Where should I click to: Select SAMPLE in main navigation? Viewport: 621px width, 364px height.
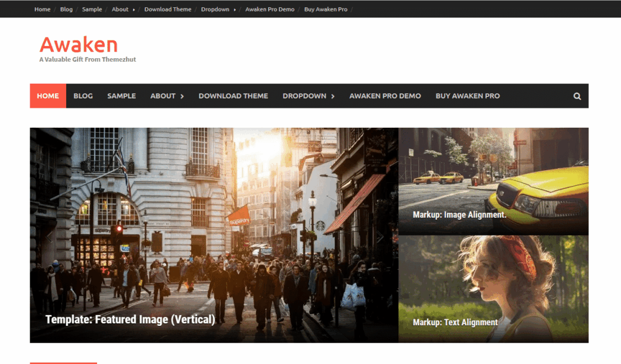(x=121, y=96)
